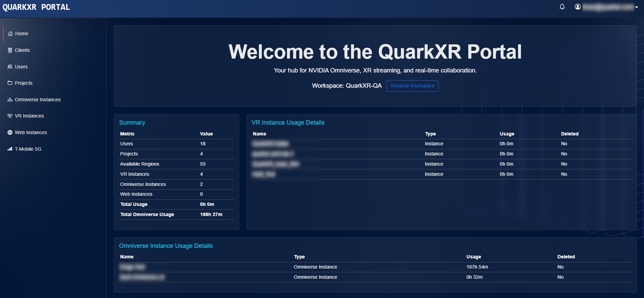Open Web Instances page

pyautogui.click(x=31, y=132)
